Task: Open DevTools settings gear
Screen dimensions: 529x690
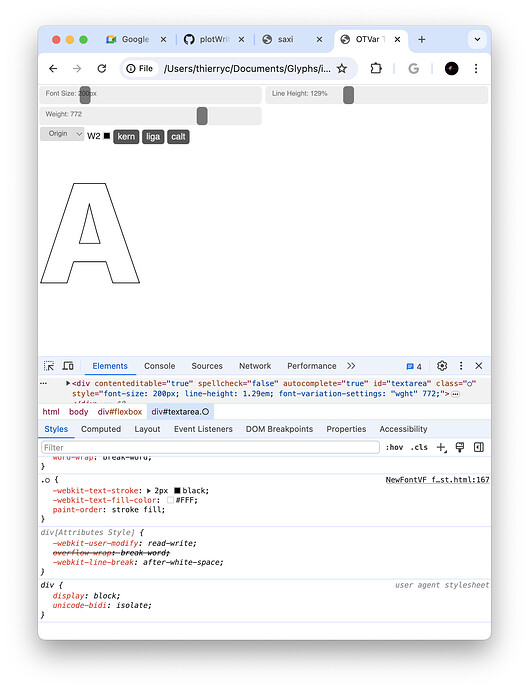Action: click(x=442, y=366)
